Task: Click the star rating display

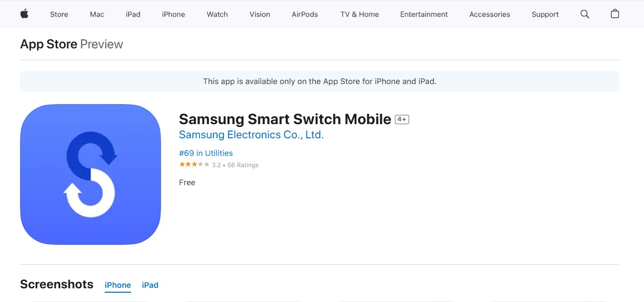Action: [194, 165]
